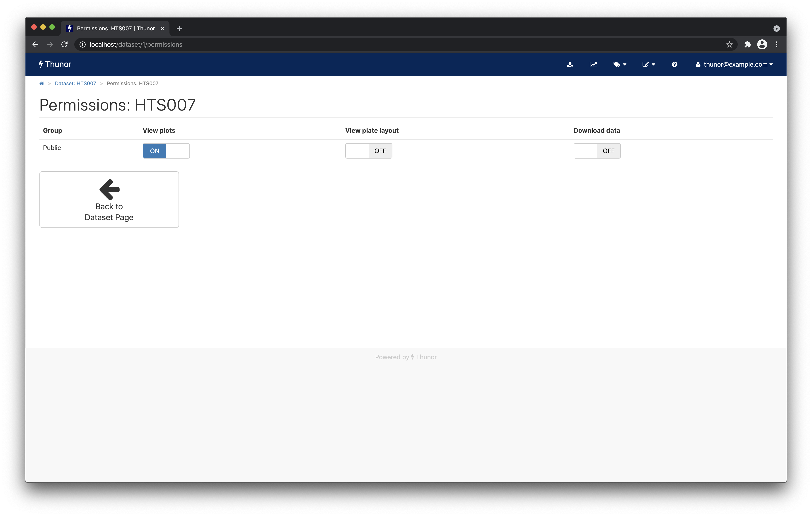Screen dimensions: 812x516
Task: Enable View plate layout for Public
Action: click(369, 151)
